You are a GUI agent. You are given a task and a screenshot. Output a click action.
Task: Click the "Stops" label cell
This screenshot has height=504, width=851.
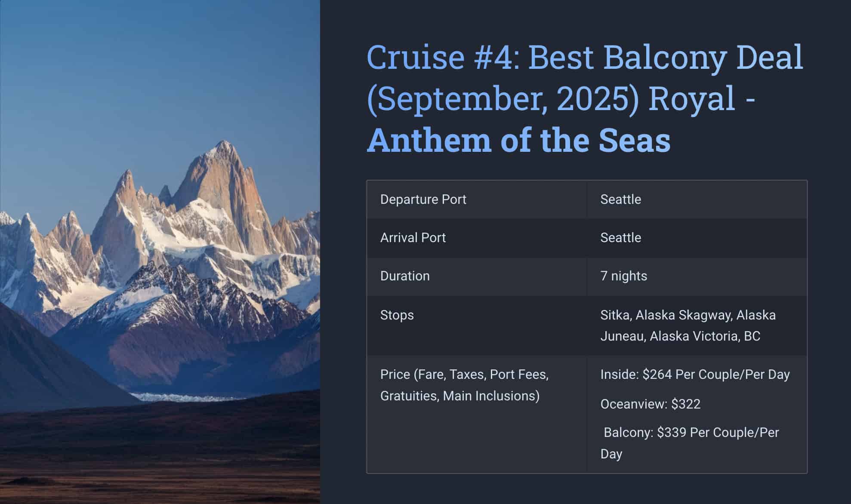(x=397, y=315)
